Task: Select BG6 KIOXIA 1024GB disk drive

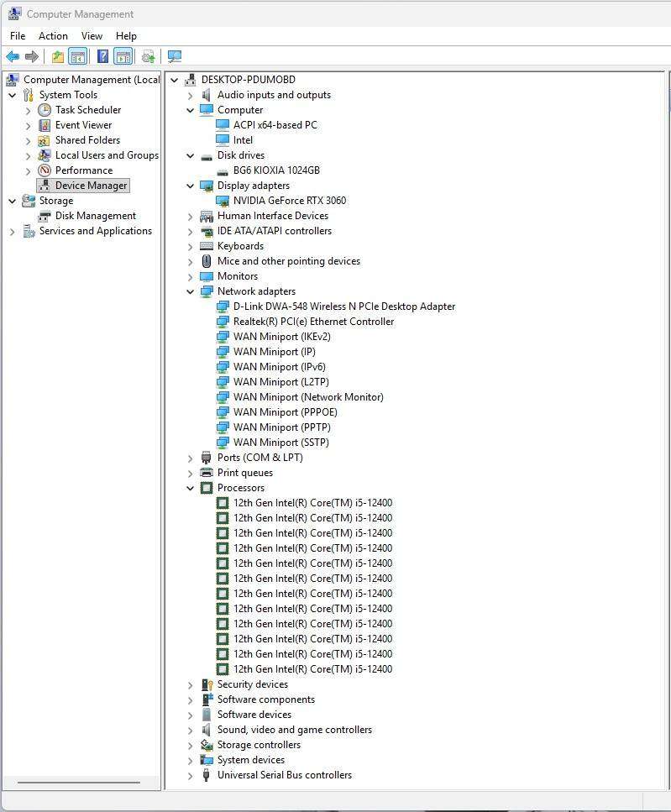Action: coord(276,170)
